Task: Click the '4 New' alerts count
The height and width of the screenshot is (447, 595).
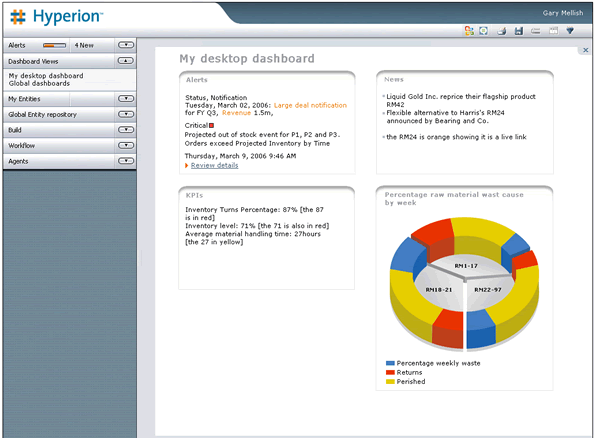Action: point(84,46)
